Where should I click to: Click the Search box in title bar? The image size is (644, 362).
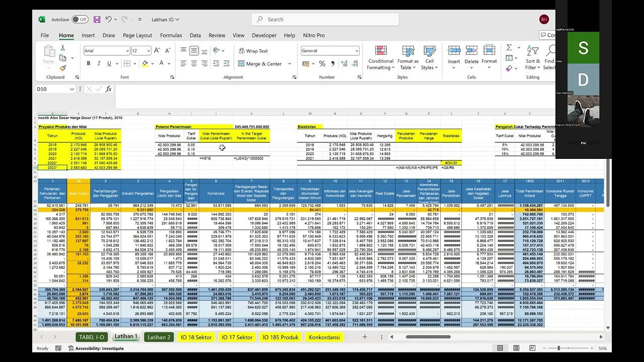(325, 20)
